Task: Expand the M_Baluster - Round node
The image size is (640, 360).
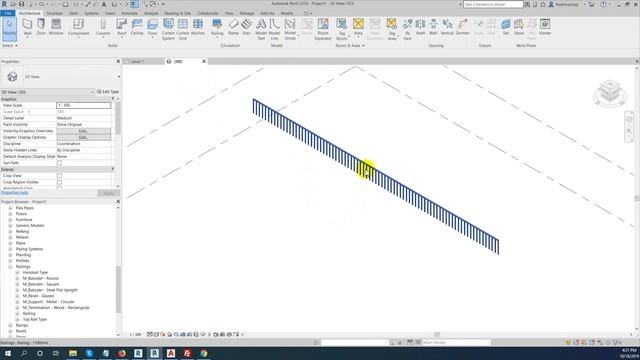Action: click(17, 278)
